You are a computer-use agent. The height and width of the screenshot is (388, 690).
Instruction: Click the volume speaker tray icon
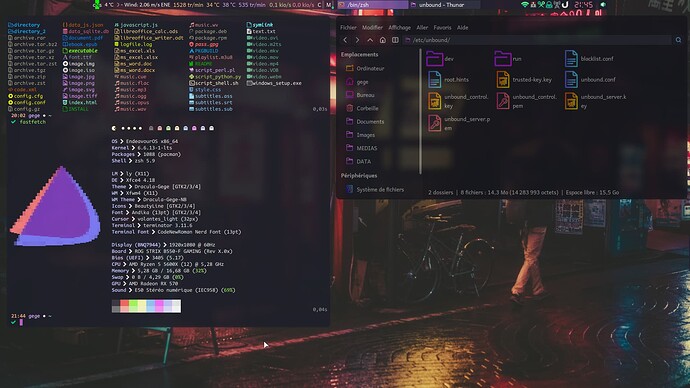click(x=603, y=5)
